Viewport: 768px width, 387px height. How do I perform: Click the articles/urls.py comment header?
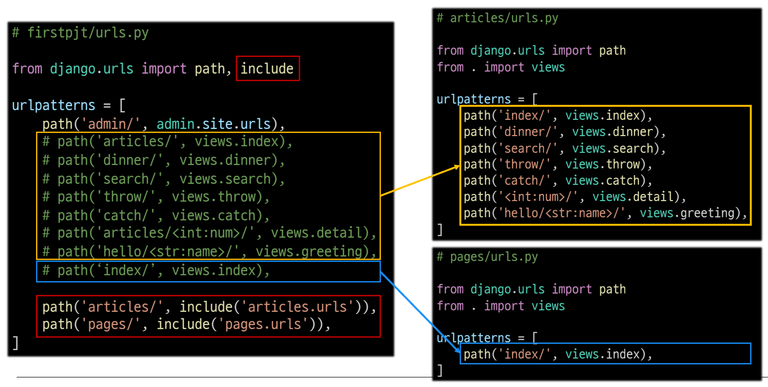(498, 19)
